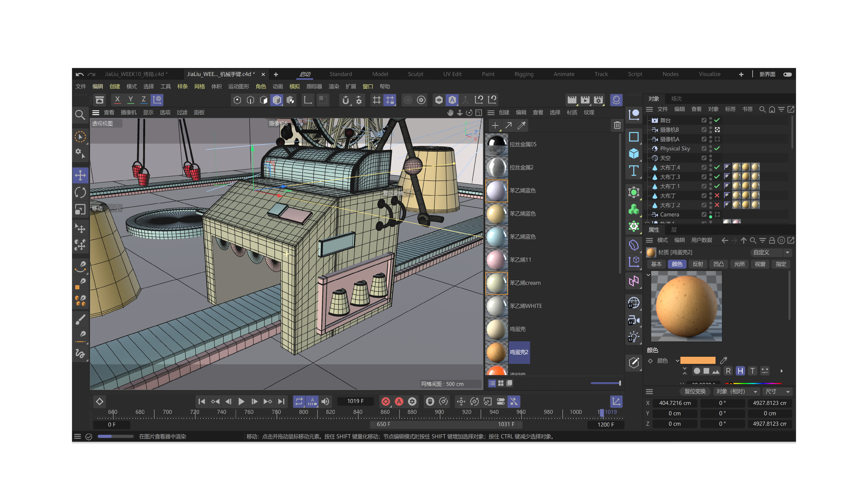Add a Cube primitive object
The height and width of the screenshot is (488, 868).
[x=633, y=154]
